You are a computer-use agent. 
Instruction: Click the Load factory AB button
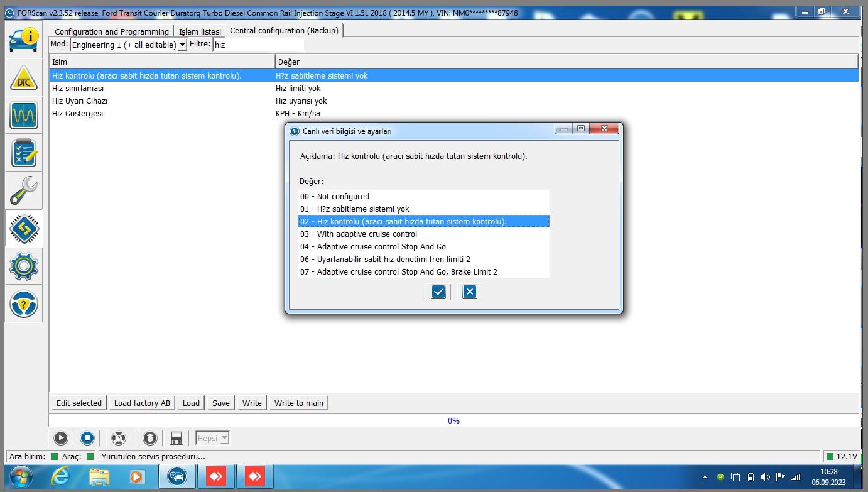[x=142, y=403]
